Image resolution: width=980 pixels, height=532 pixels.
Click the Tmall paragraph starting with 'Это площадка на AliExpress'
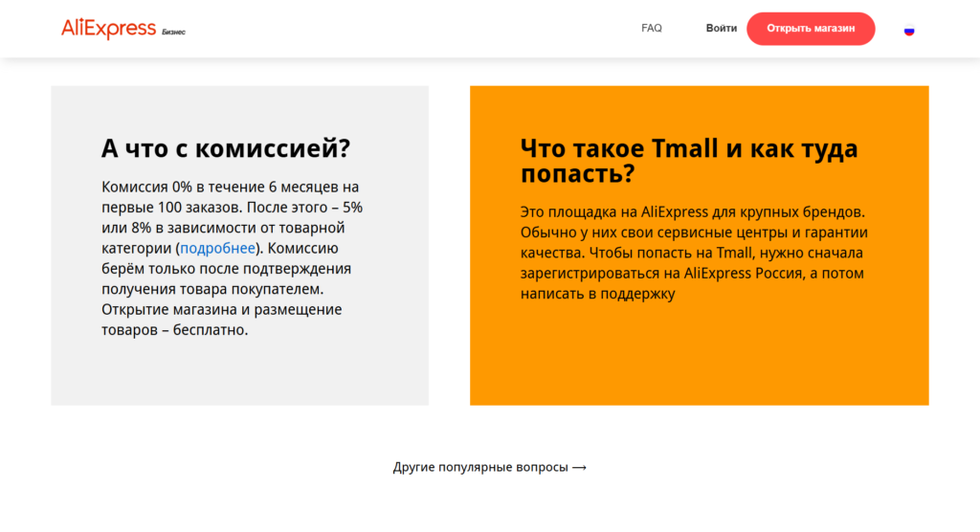coord(694,253)
